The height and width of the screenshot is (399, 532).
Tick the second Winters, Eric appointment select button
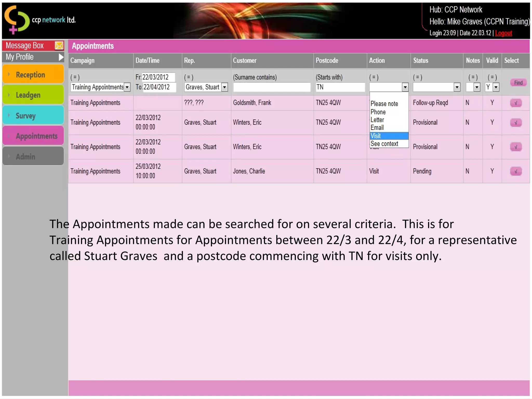pos(516,147)
